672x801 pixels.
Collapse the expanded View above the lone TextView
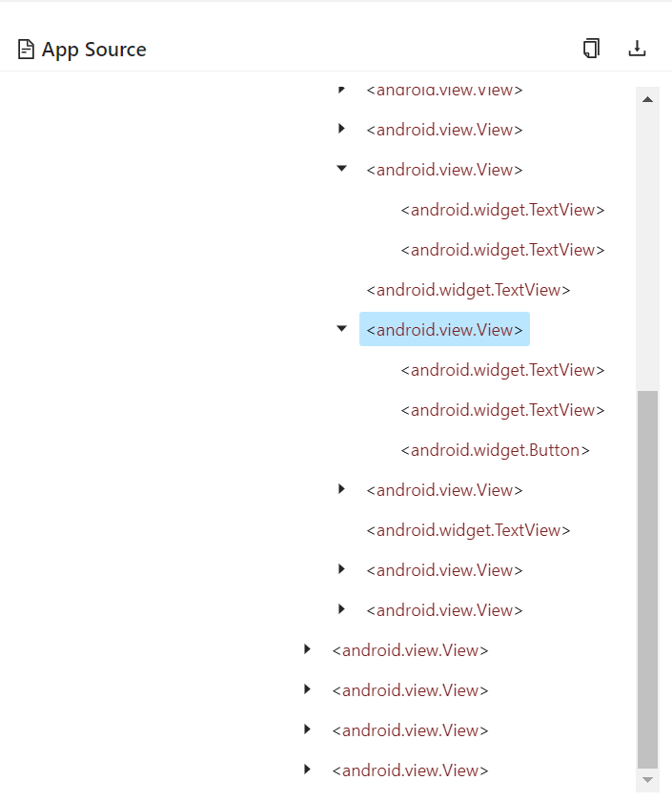341,169
